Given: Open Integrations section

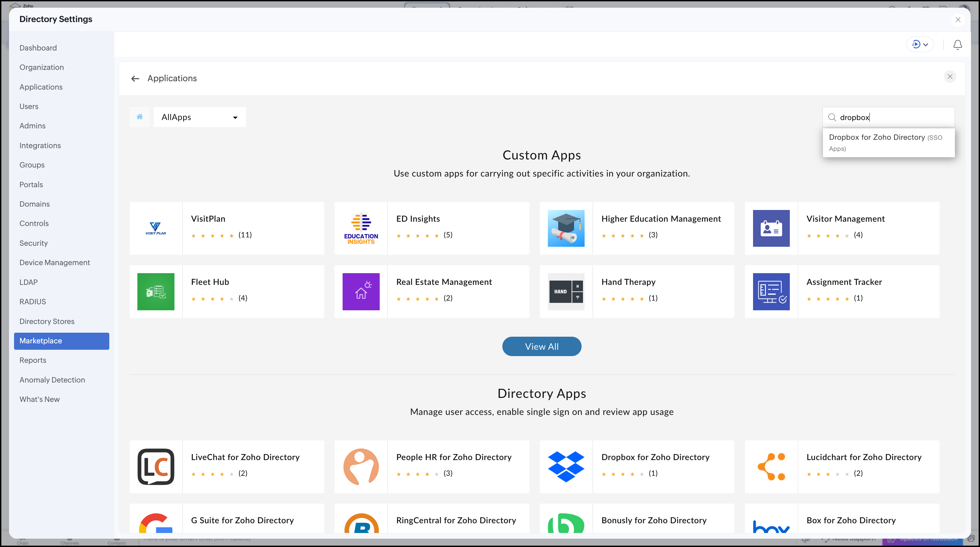Looking at the screenshot, I should (x=40, y=145).
